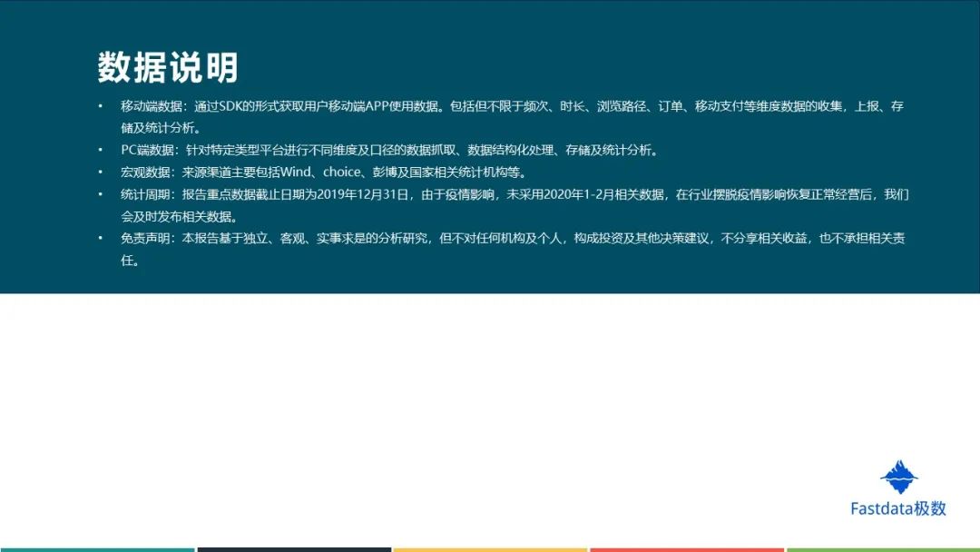The height and width of the screenshot is (552, 980).
Task: Click the "移动端数据" bullet heading
Action: (x=152, y=106)
